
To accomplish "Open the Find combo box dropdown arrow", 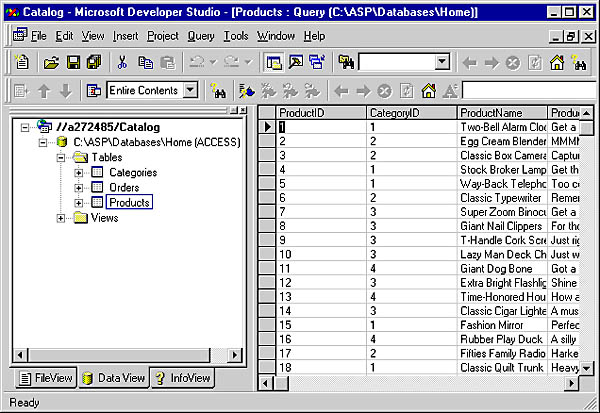I will pos(442,62).
